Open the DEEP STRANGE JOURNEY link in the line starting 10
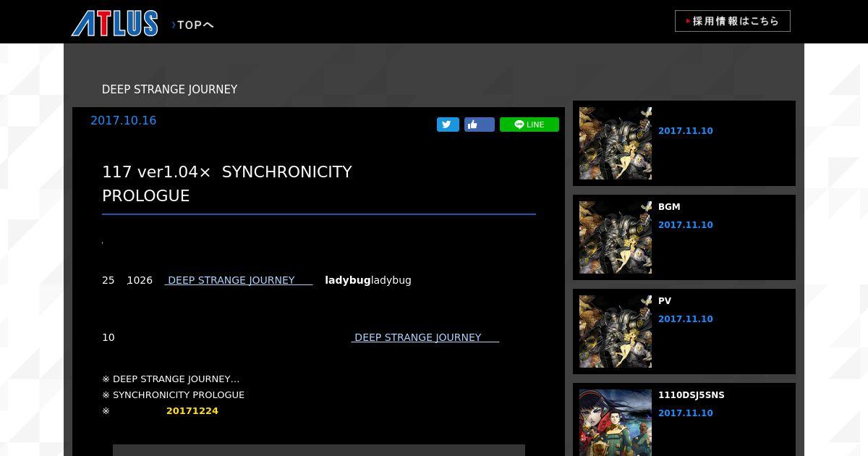This screenshot has width=868, height=456. pos(425,337)
